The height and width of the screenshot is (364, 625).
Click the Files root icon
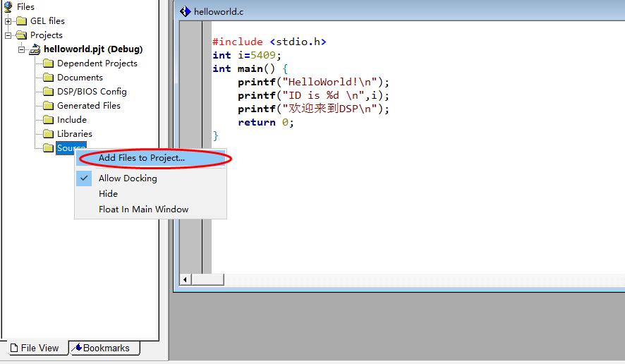(8, 6)
